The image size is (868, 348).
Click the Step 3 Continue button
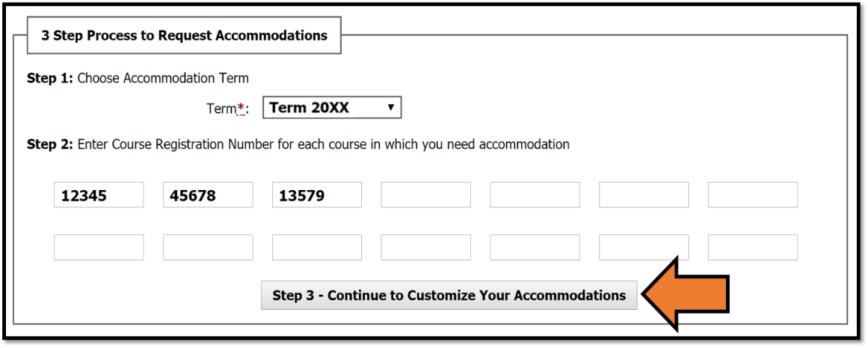449,296
